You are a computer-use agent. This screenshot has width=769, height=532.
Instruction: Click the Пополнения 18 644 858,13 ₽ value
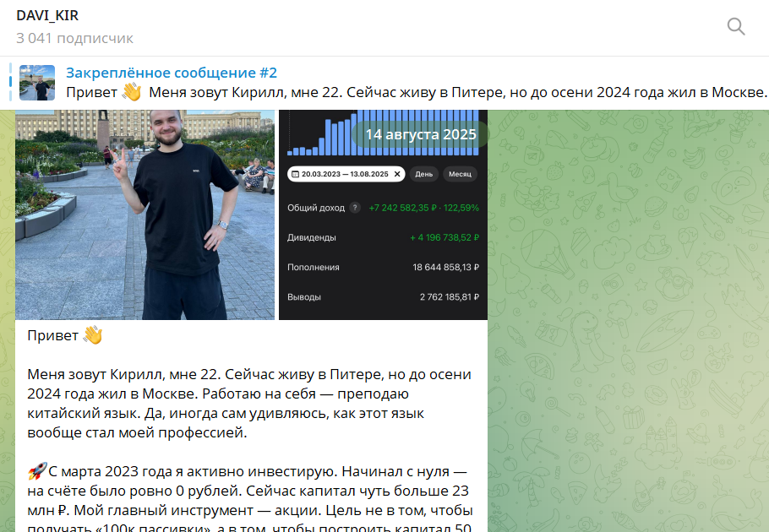(x=446, y=268)
